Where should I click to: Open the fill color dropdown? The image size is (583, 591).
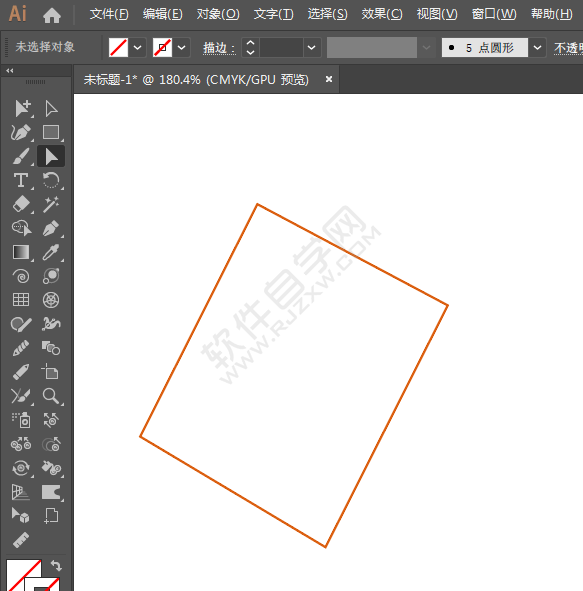tap(138, 48)
